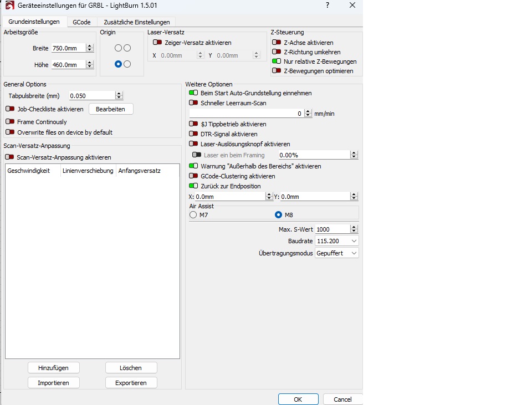Adjust the Endposition X stepper

point(269,196)
